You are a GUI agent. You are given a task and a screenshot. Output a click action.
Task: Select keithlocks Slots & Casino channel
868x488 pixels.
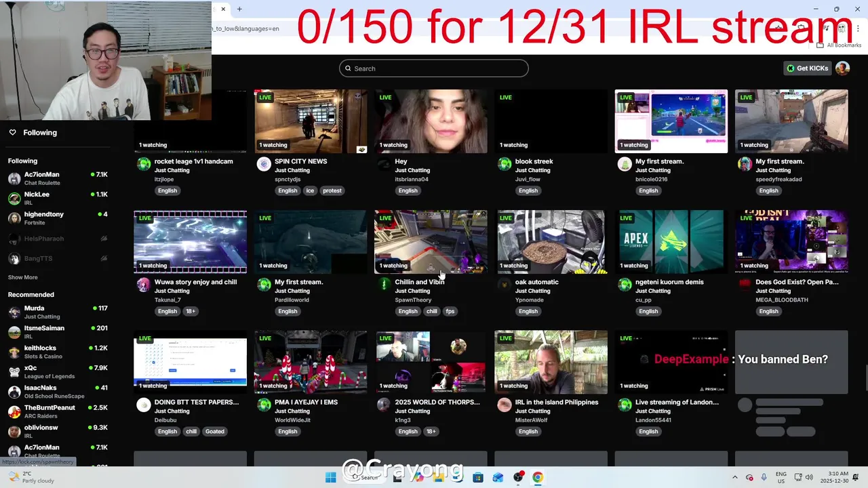(58, 352)
